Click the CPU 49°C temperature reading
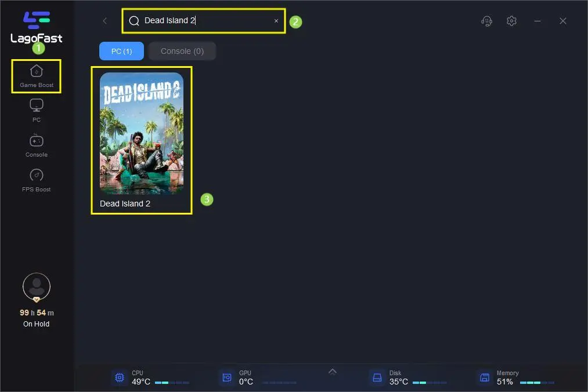The image size is (588, 392). (x=141, y=382)
